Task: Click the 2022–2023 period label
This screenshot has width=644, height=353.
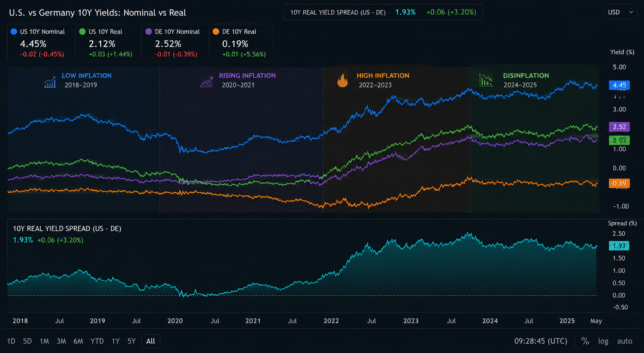Action: click(375, 85)
